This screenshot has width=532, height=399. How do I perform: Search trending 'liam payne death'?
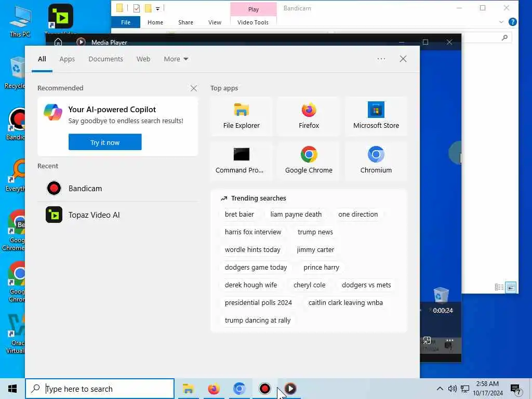(x=296, y=215)
